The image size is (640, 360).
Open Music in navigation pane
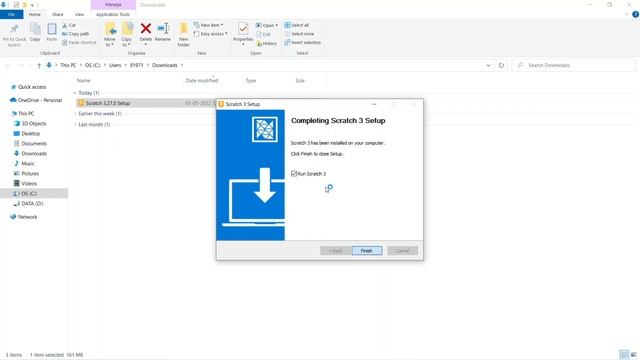(x=28, y=164)
